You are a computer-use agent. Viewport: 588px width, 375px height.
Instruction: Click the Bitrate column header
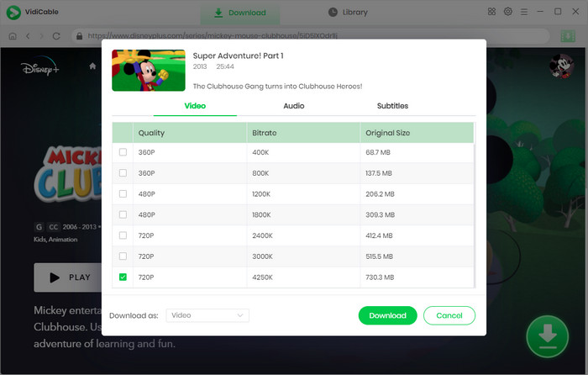point(303,133)
